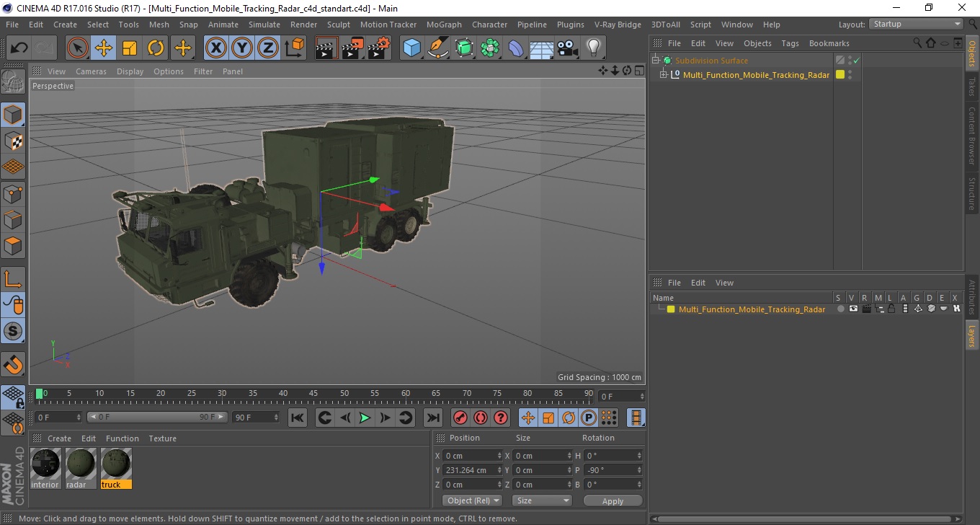This screenshot has height=525, width=980.
Task: Toggle coordinate system icon
Action: click(294, 48)
